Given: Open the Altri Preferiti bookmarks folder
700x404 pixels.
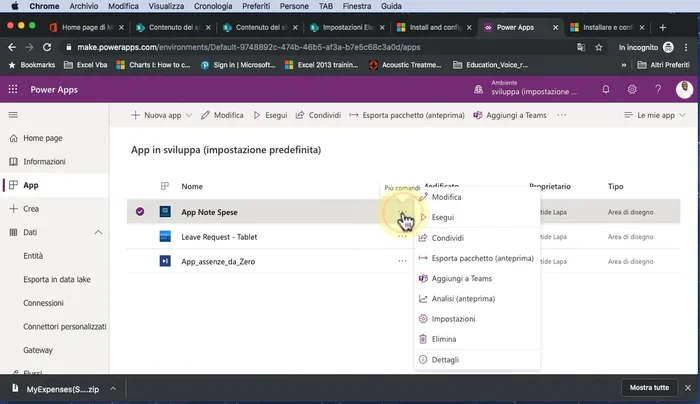Looking at the screenshot, I should (664, 65).
